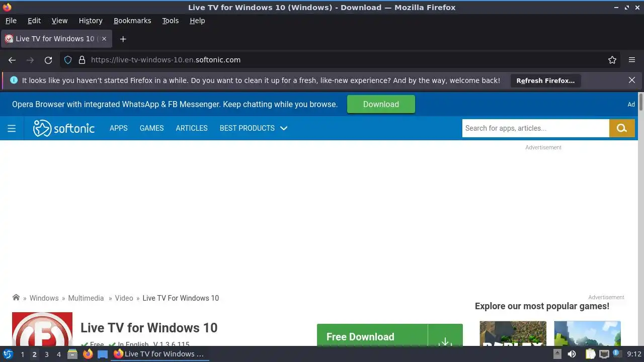Open the file manager in the taskbar
Viewport: 644px width, 362px height.
[72, 354]
